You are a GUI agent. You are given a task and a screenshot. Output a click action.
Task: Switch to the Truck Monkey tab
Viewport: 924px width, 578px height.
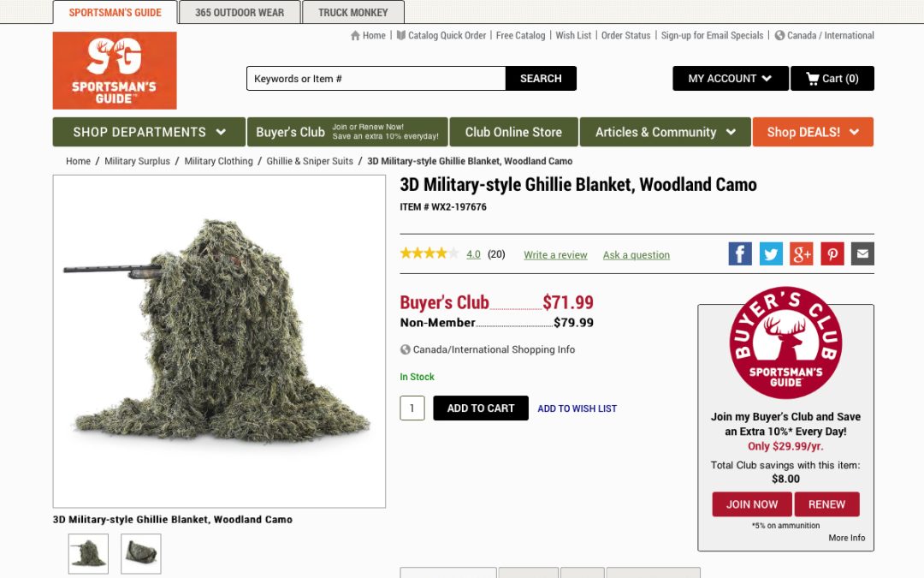(353, 12)
